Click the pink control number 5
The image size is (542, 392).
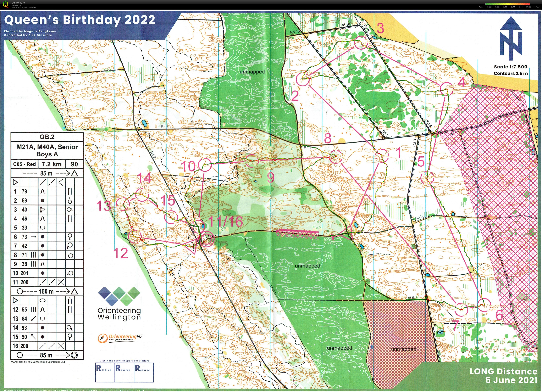coord(421,162)
